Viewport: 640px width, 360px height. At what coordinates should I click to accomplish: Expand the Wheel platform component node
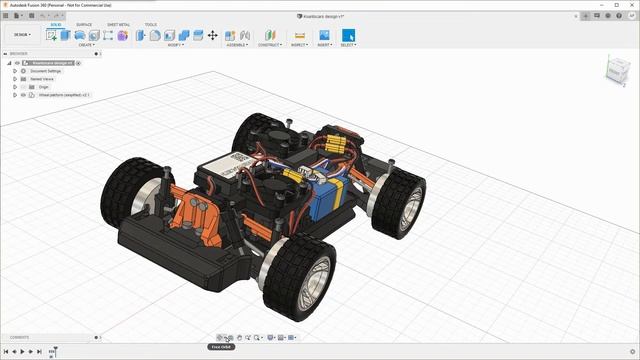[15, 95]
